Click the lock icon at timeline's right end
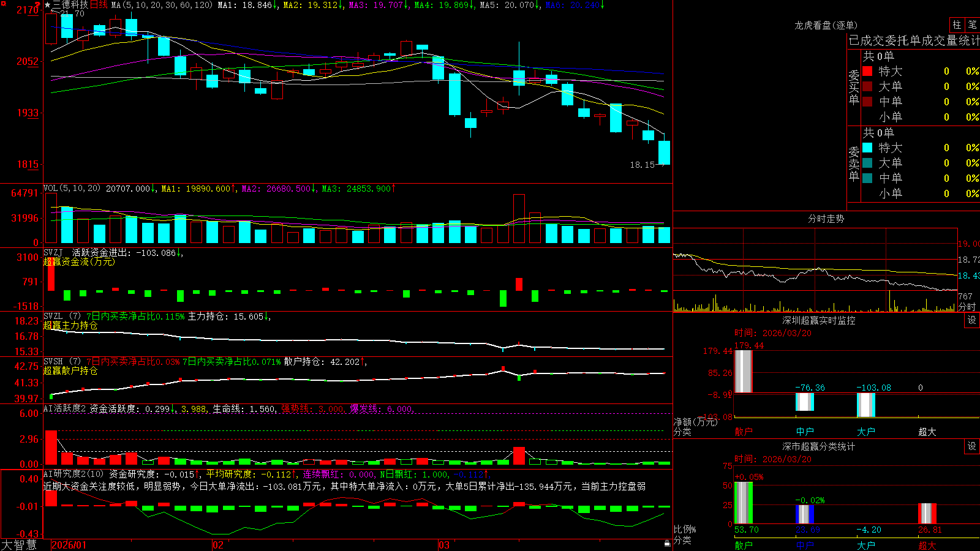The image size is (980, 551). pos(668,543)
